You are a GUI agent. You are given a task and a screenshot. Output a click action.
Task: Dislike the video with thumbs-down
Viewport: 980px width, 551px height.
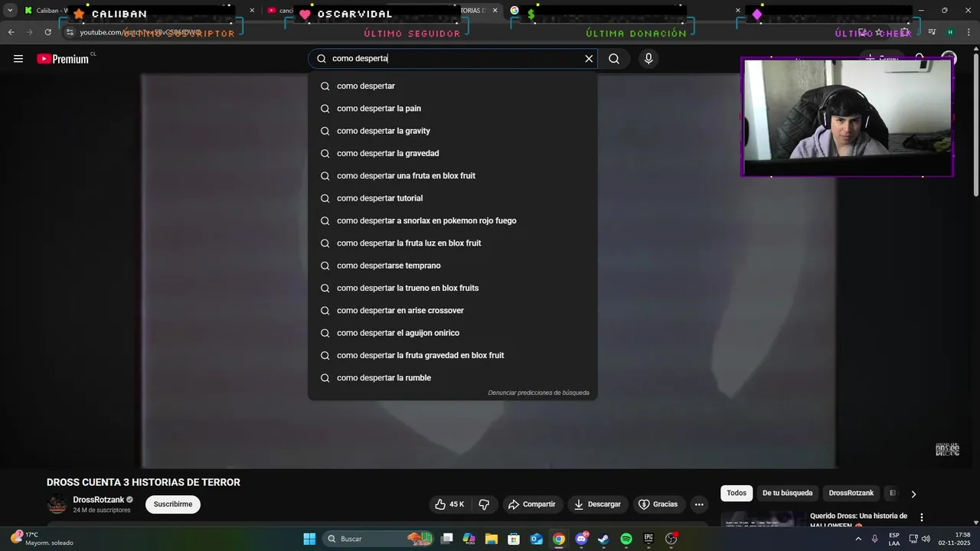coord(484,504)
